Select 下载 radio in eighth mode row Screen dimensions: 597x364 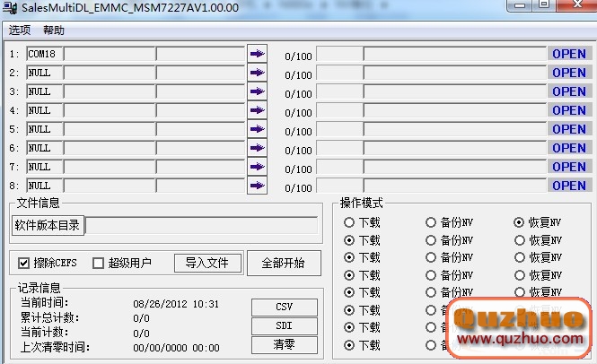[x=349, y=345]
